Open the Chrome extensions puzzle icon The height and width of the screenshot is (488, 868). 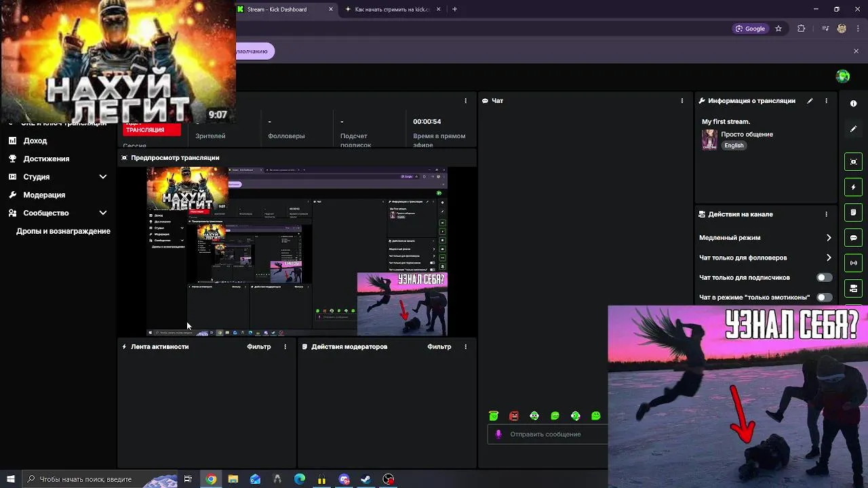point(802,28)
